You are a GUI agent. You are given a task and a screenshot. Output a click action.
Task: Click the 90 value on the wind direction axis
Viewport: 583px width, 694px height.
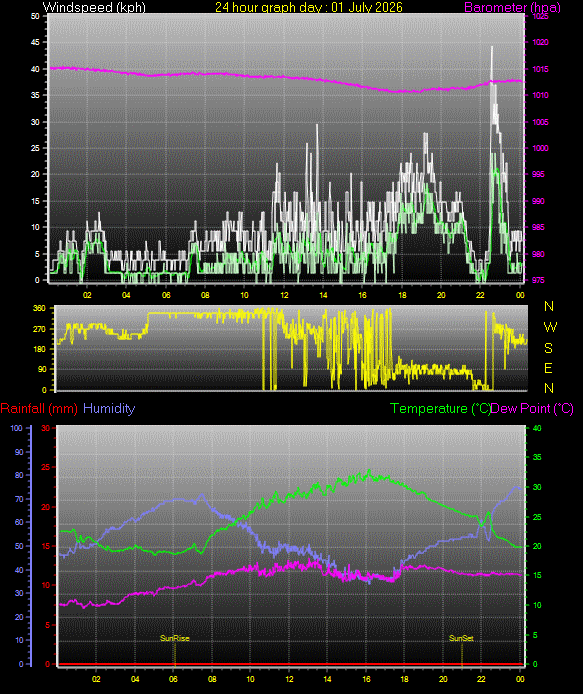(42, 370)
